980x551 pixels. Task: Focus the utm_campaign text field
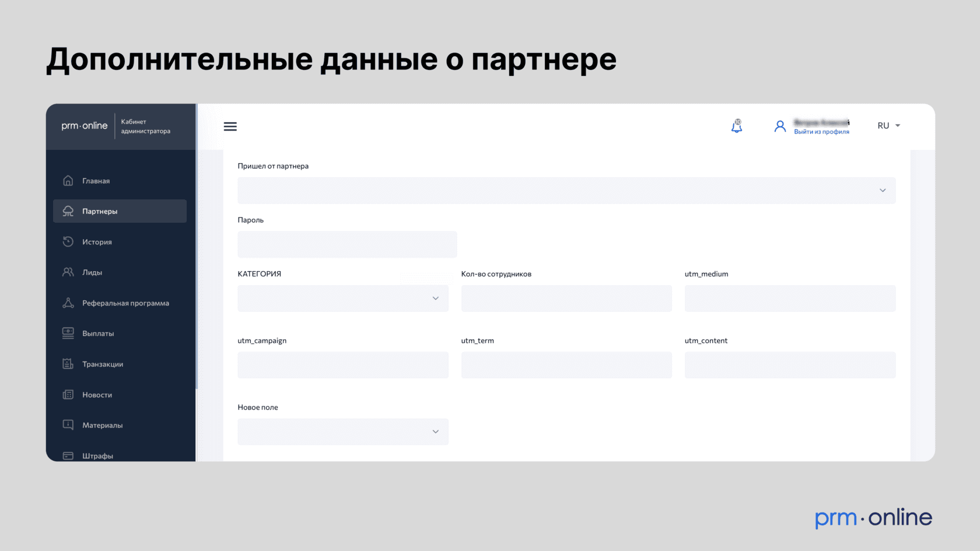coord(343,365)
